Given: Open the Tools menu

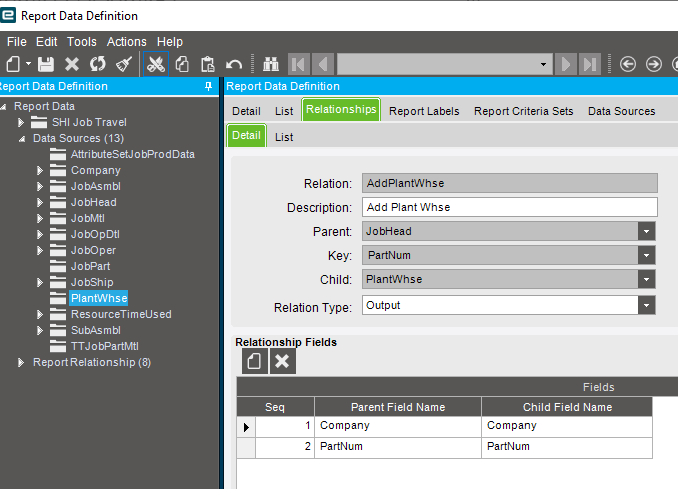Looking at the screenshot, I should [x=81, y=42].
